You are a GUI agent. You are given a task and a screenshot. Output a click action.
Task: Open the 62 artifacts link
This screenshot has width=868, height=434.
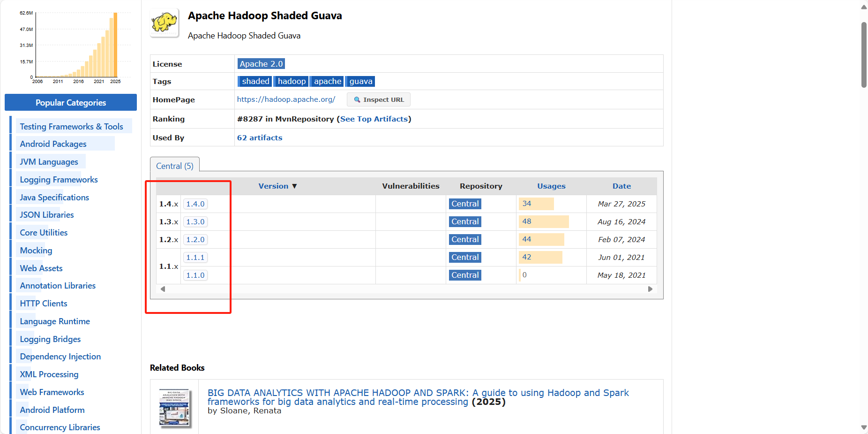[x=260, y=138]
